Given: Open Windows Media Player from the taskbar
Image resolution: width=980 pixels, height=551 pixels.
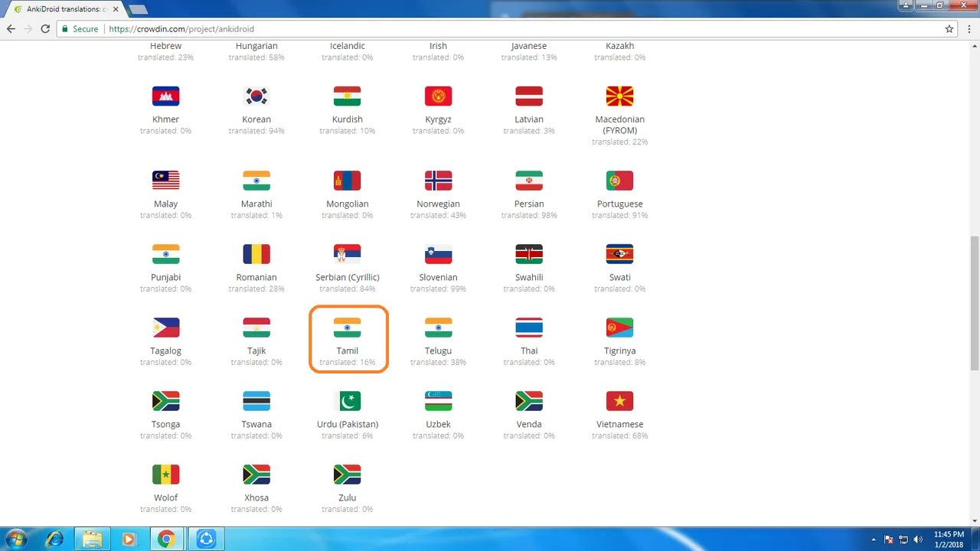Looking at the screenshot, I should pyautogui.click(x=129, y=540).
